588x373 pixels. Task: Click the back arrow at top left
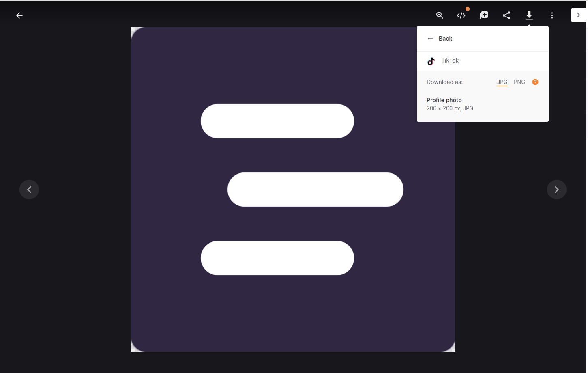tap(19, 15)
